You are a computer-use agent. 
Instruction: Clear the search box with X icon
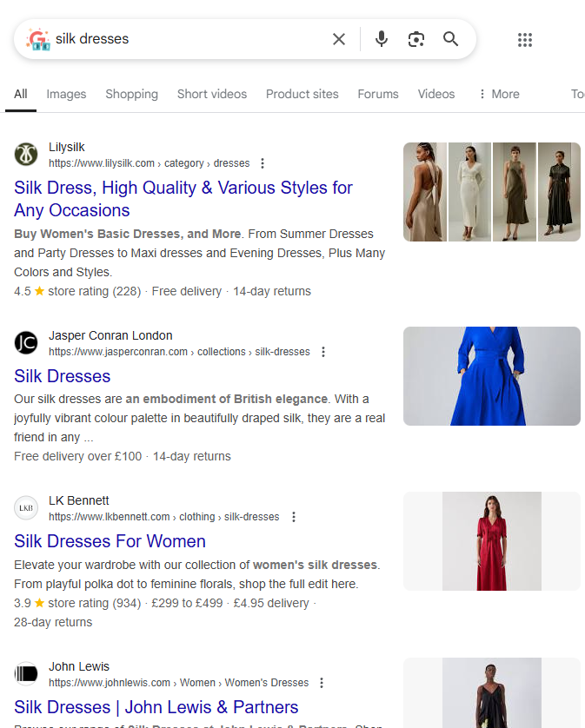click(339, 39)
